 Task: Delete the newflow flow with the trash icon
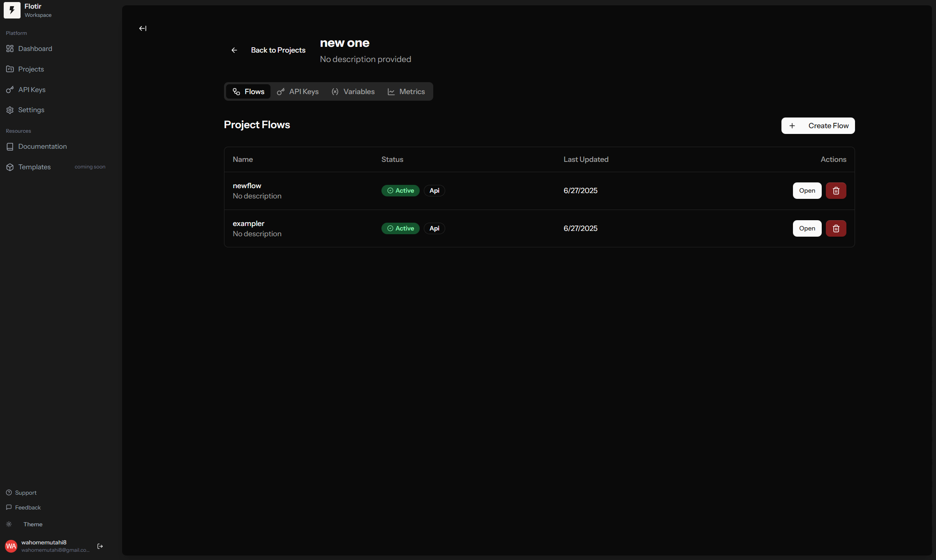836,191
